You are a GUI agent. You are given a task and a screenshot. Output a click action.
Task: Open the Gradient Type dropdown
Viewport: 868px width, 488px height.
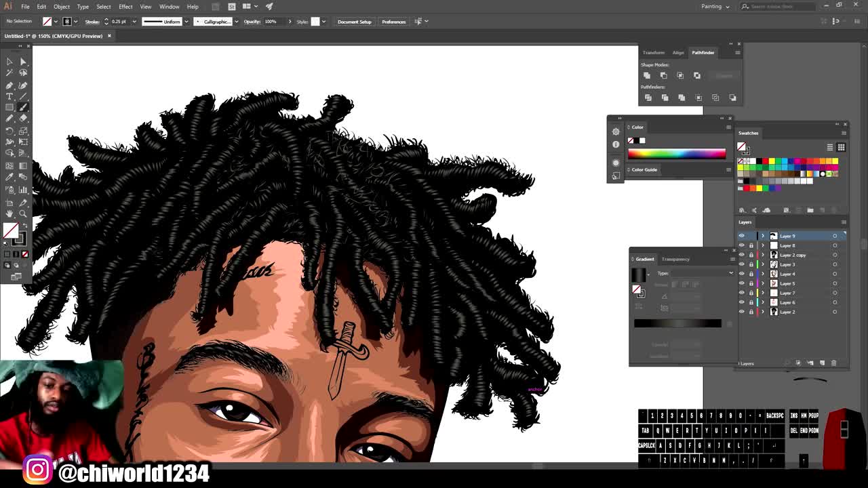[x=702, y=273]
